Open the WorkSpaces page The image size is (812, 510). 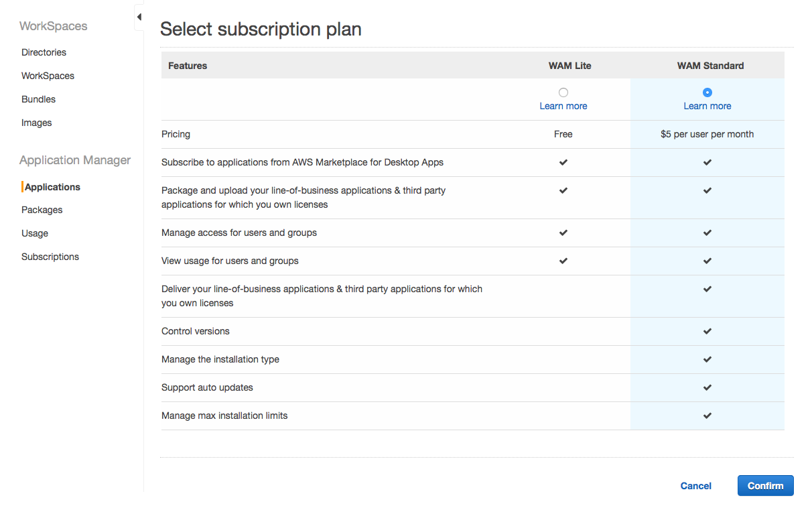point(48,75)
